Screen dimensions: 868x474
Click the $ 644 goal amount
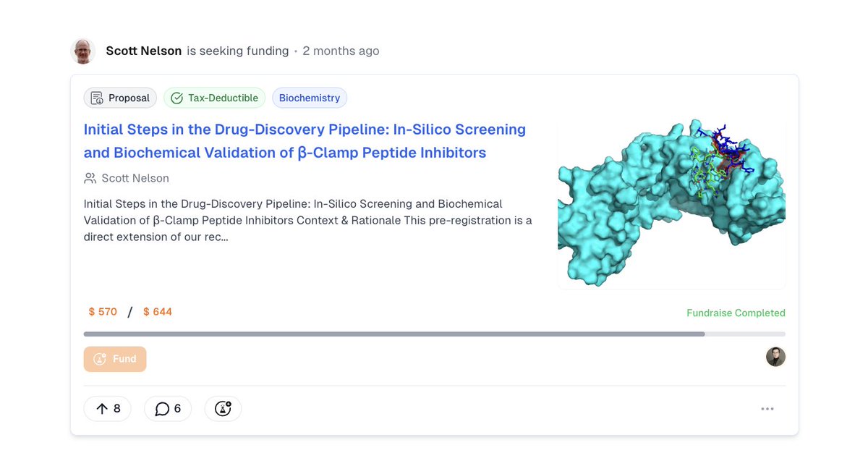pyautogui.click(x=158, y=312)
